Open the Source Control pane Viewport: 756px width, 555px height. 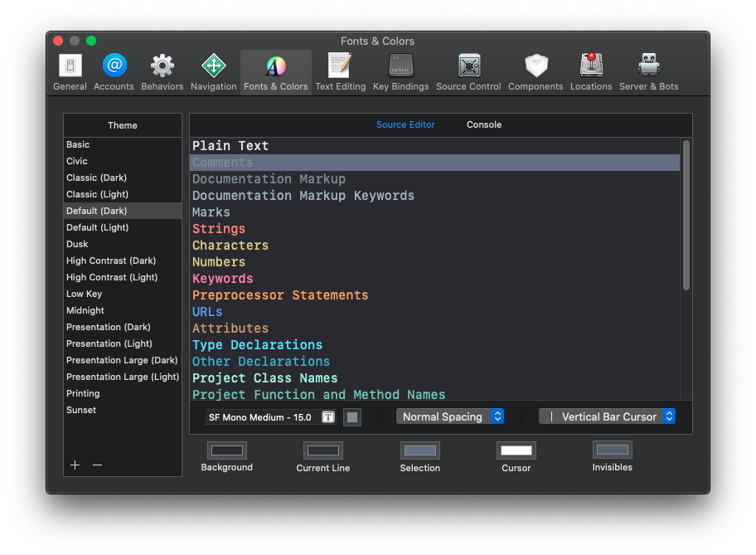[468, 72]
